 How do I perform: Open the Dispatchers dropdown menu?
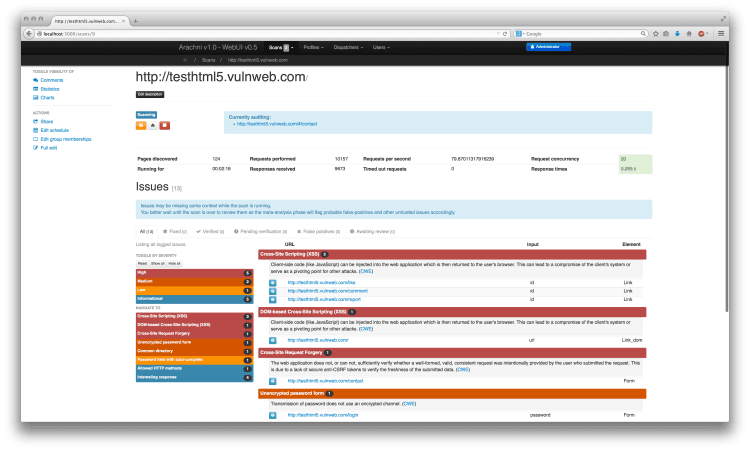tap(348, 47)
